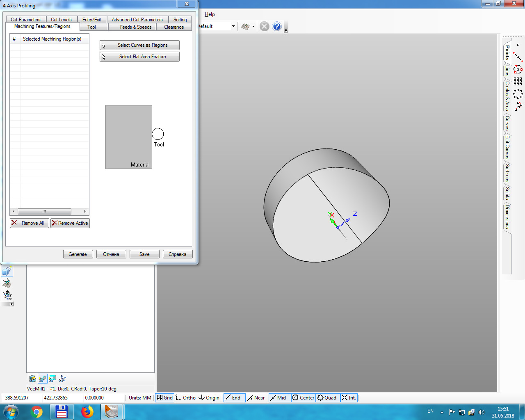Pick the points-on-line tool
Viewport: 525px width, 420px height.
point(518,57)
